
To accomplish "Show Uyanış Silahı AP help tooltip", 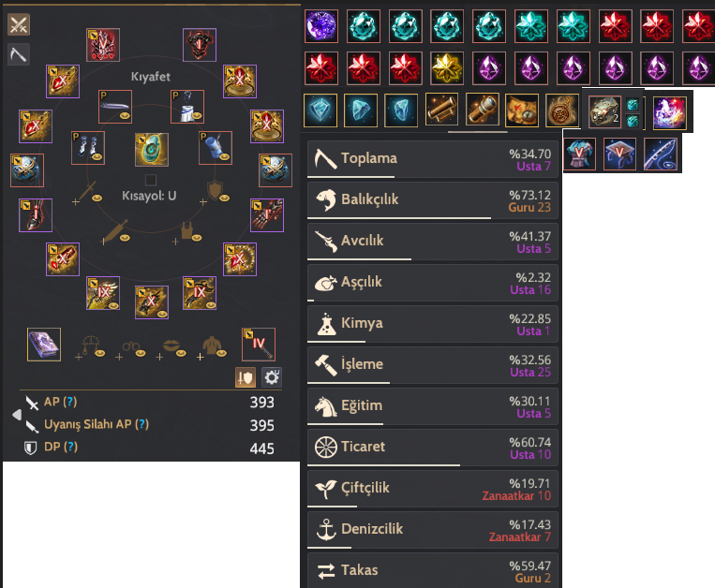I will coord(142,424).
